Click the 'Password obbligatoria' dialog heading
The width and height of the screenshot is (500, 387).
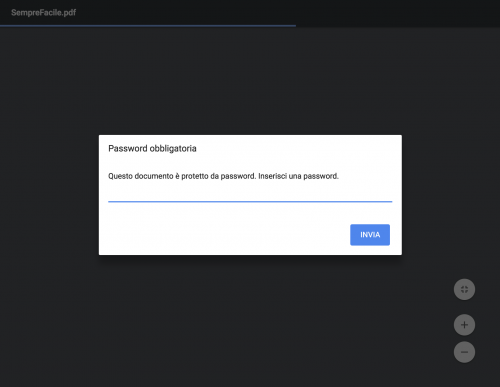(152, 148)
